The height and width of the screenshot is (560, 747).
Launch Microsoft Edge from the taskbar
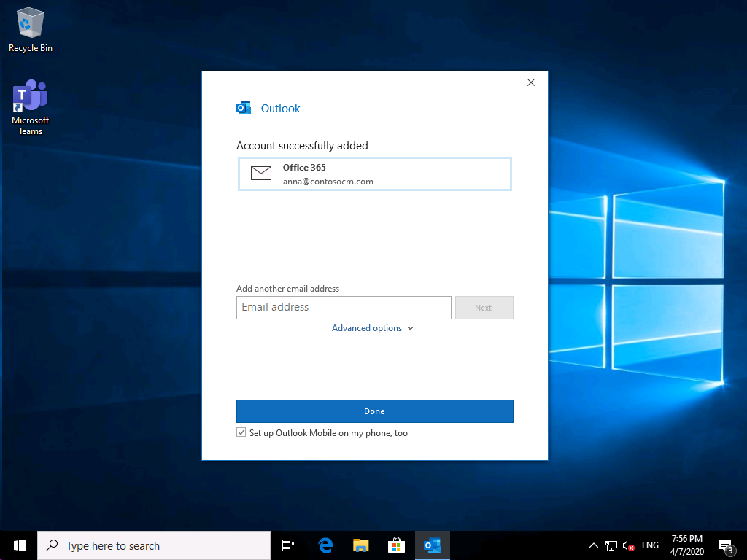click(x=325, y=545)
